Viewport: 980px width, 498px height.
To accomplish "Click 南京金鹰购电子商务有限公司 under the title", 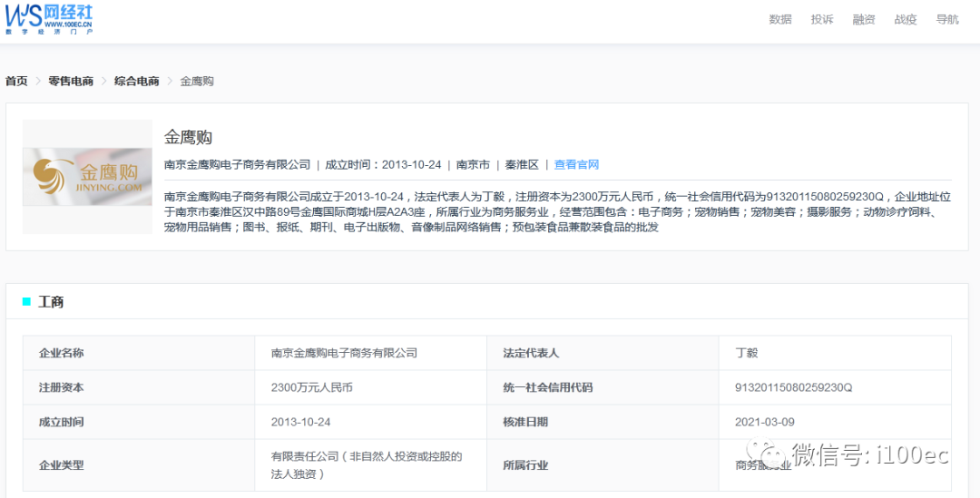I will click(x=237, y=165).
